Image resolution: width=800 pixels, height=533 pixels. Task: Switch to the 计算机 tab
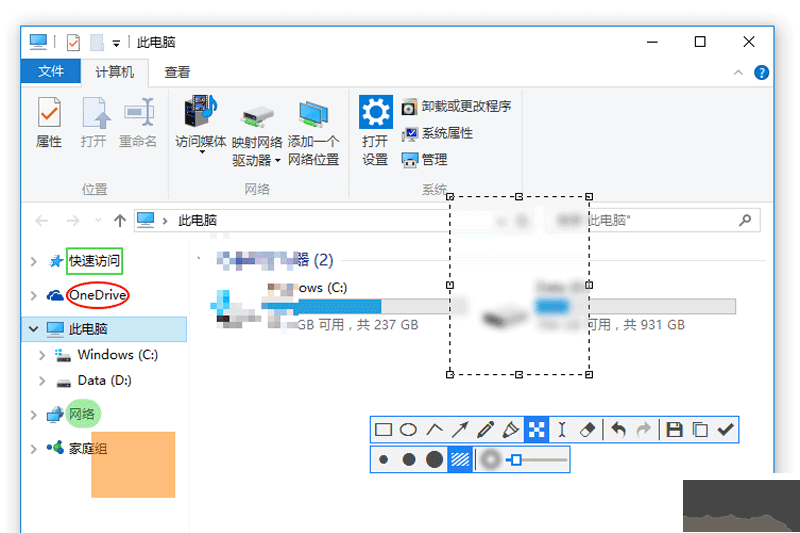[115, 72]
